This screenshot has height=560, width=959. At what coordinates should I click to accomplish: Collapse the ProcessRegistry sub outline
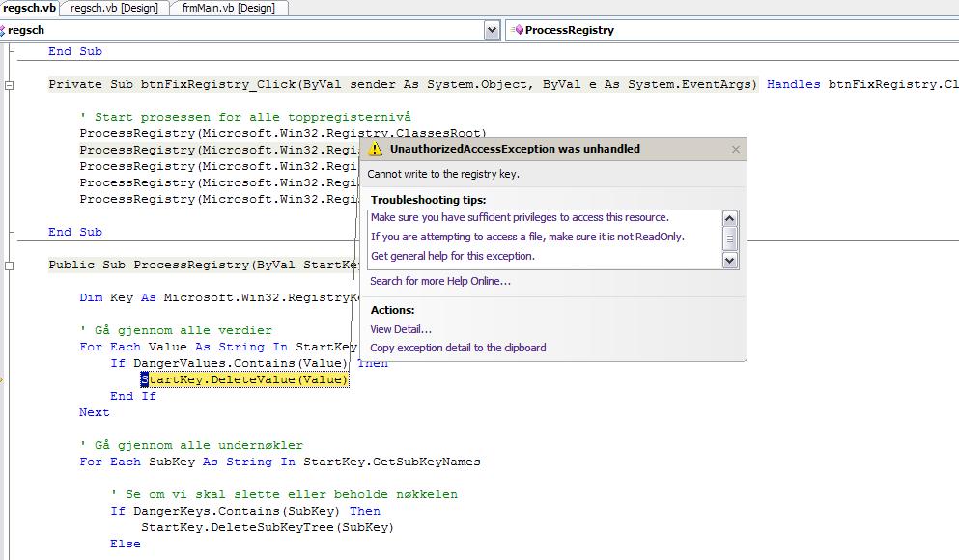(10, 266)
